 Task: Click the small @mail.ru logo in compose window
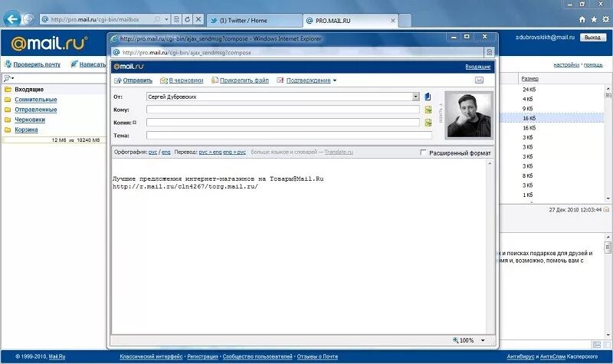point(128,67)
